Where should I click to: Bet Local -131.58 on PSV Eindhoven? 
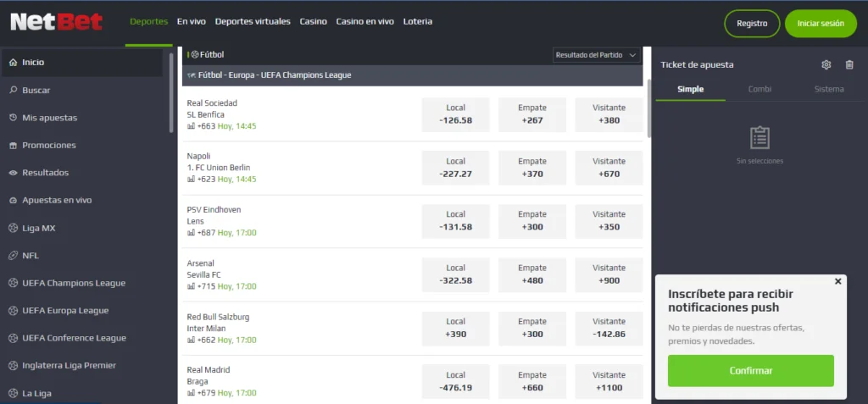tap(455, 221)
